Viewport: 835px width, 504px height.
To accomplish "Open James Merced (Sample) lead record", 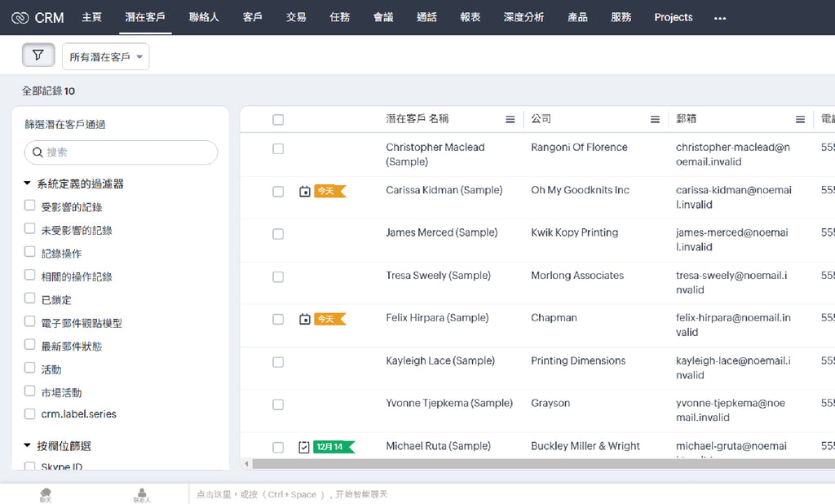I will [443, 232].
